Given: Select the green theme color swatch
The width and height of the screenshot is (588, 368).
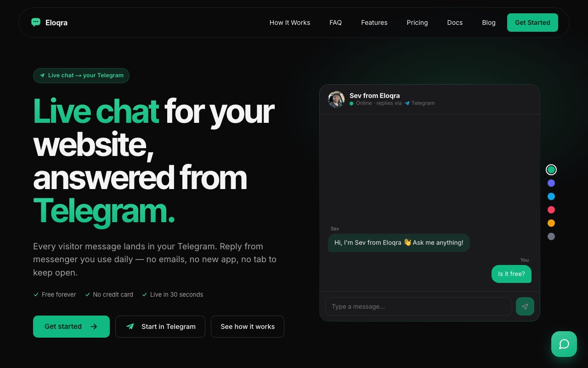Looking at the screenshot, I should pyautogui.click(x=551, y=170).
